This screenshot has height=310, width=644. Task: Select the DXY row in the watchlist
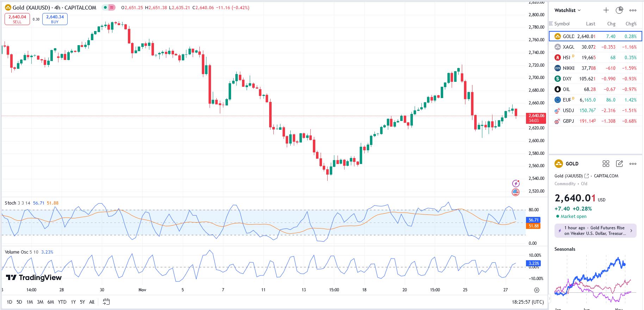pos(595,79)
